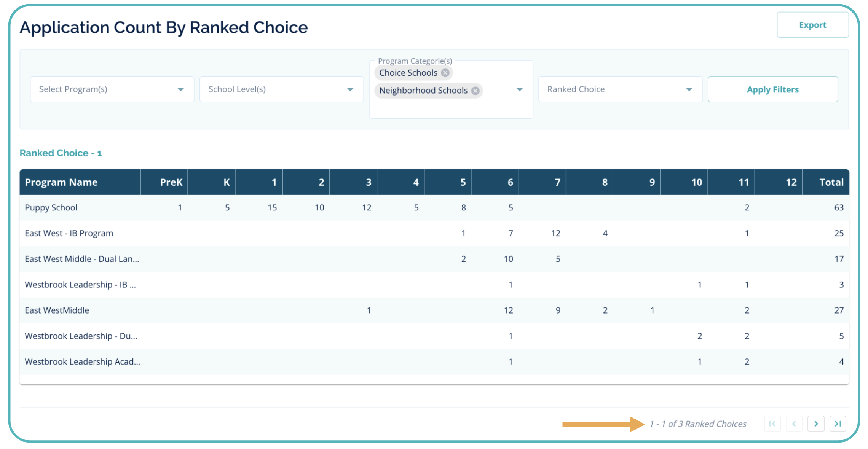The image size is (868, 449).
Task: Click the Apply Filters button
Action: [772, 89]
